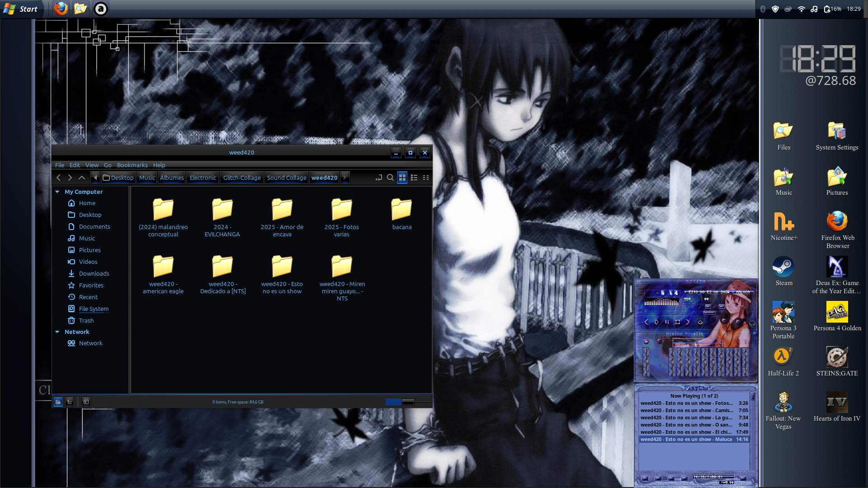Open Trash in the sidebar

[x=86, y=320]
